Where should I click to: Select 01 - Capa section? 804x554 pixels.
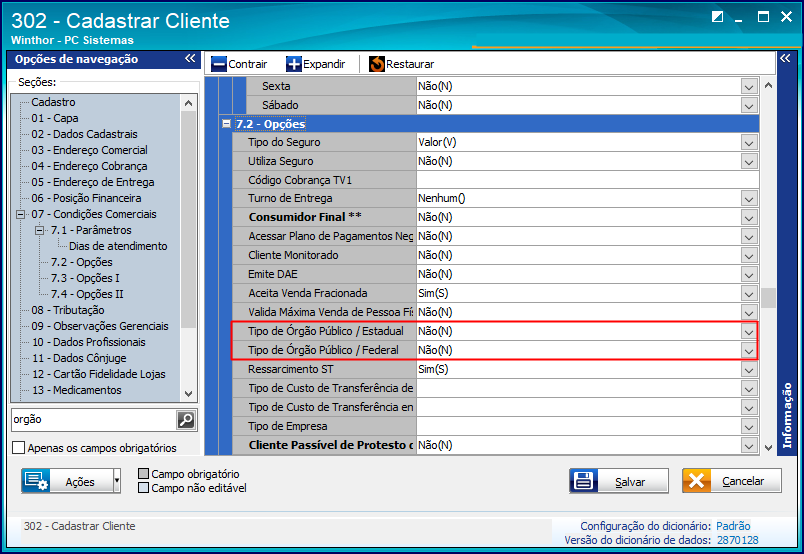[55, 118]
